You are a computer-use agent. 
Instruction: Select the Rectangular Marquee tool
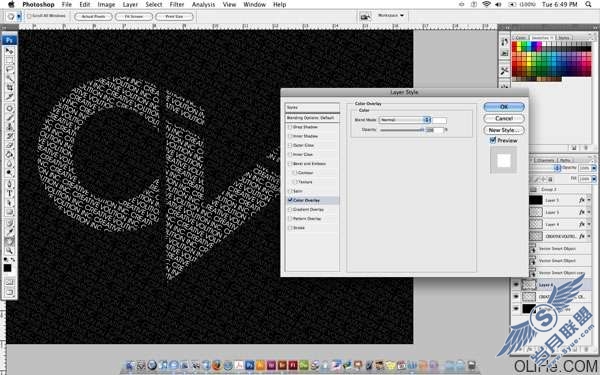click(9, 60)
